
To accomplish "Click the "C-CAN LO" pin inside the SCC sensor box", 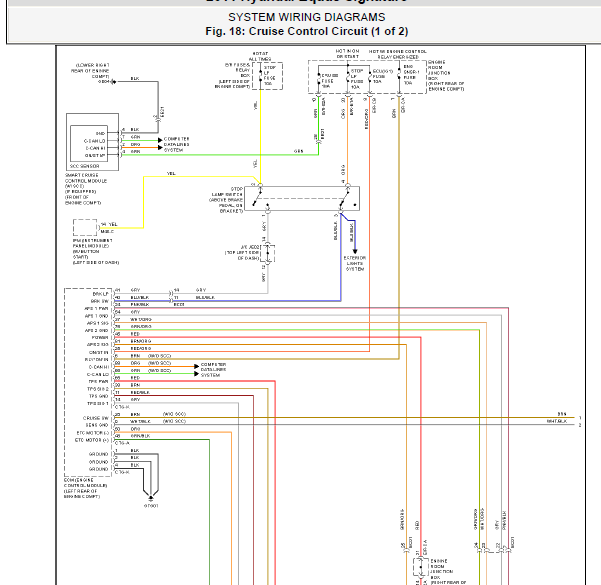I will point(94,141).
